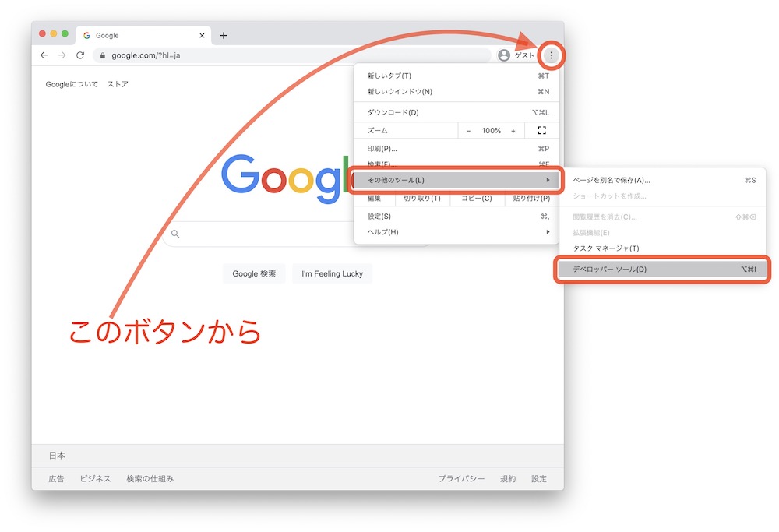The height and width of the screenshot is (532, 779).
Task: Open デベロッパー ツール(D) from submenu
Action: tap(663, 270)
